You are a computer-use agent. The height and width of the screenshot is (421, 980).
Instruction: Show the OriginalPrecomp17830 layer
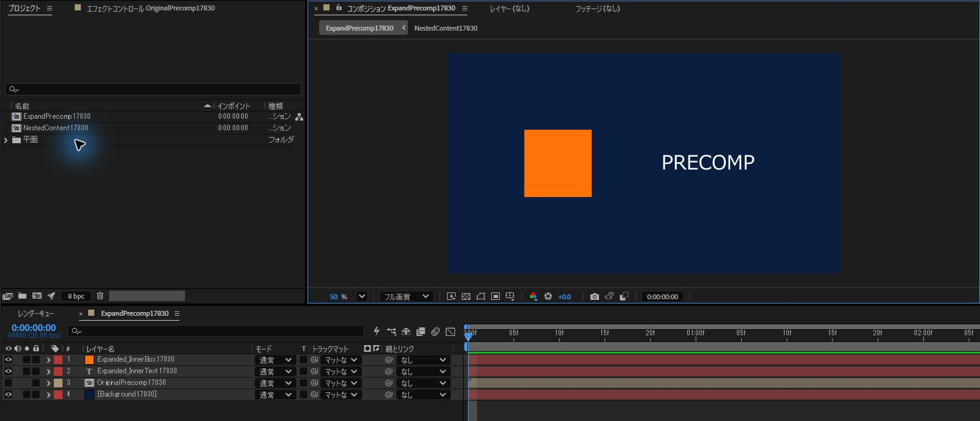[x=8, y=383]
